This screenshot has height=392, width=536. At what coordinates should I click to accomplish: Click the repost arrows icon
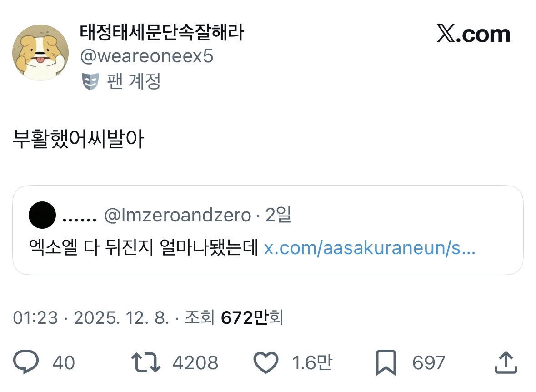145,363
